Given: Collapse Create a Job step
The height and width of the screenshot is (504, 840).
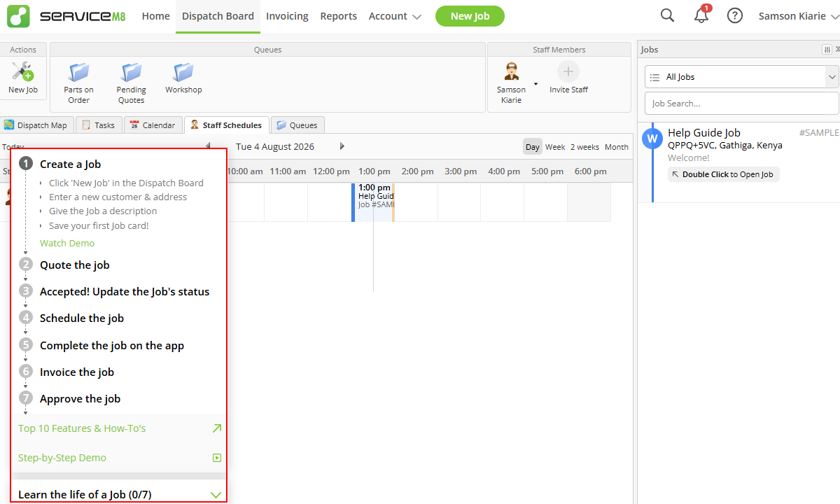Looking at the screenshot, I should point(71,164).
